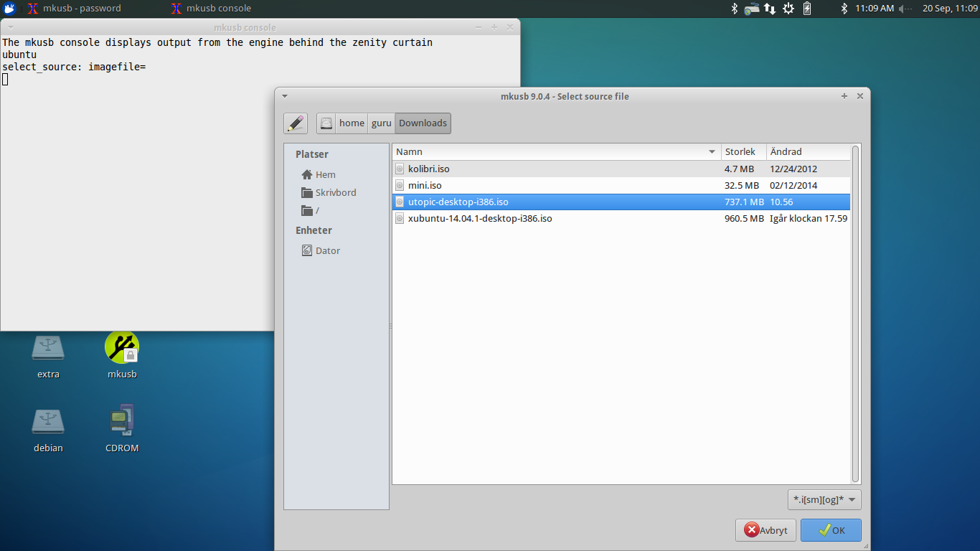The height and width of the screenshot is (551, 980).
Task: Select the Downloads path bar button
Action: click(423, 123)
